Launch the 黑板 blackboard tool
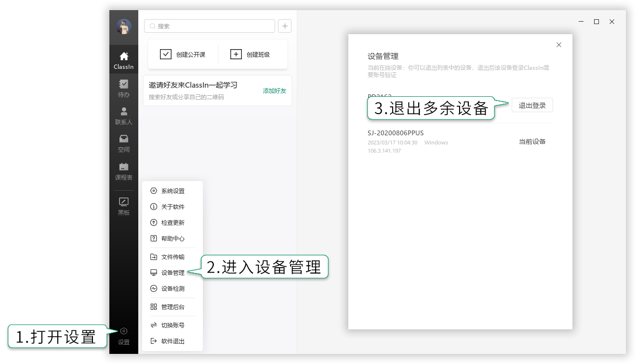Viewport: 636px width, 364px height. (x=124, y=206)
